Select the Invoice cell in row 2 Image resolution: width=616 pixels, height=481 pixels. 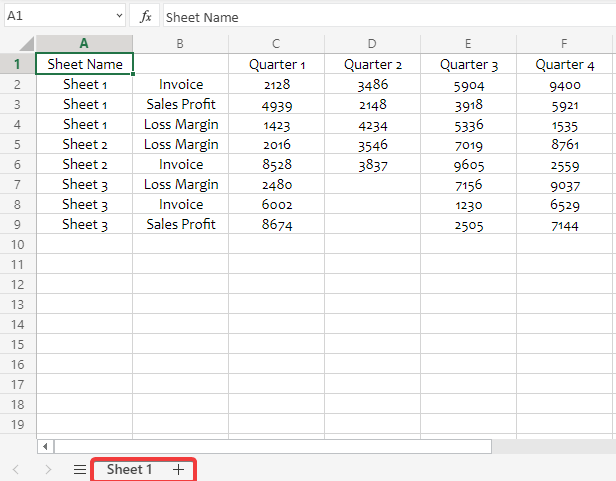tap(181, 84)
